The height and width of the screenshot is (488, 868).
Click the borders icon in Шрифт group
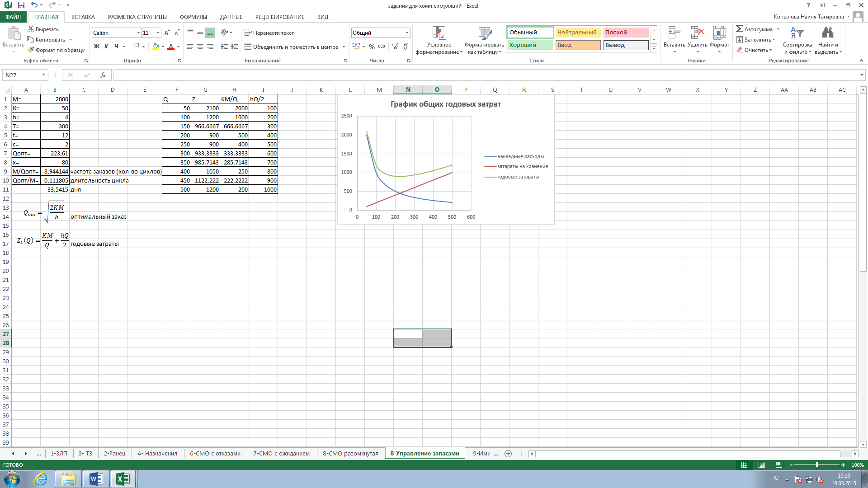136,47
